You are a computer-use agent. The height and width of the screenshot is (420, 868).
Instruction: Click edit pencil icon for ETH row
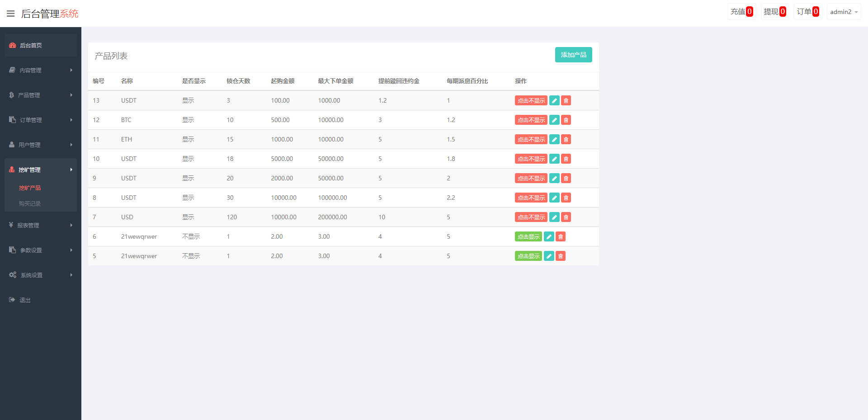coord(554,139)
